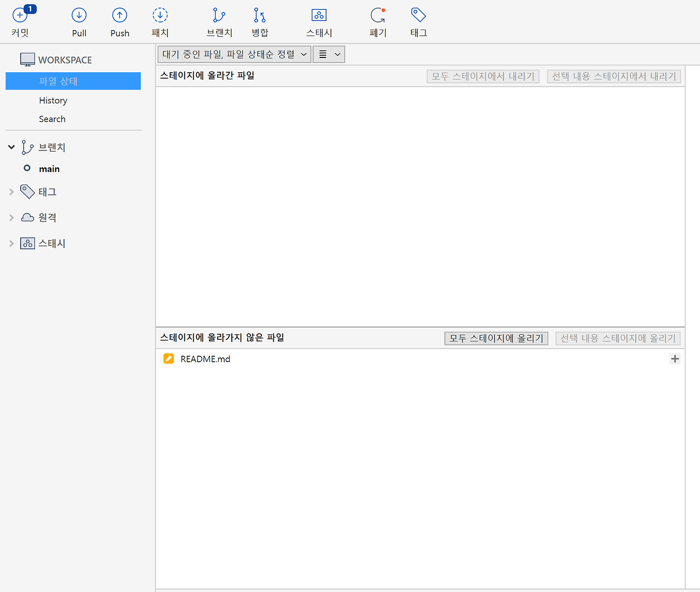Click the WORKSPACE monitor icon
700x592 pixels.
(27, 60)
